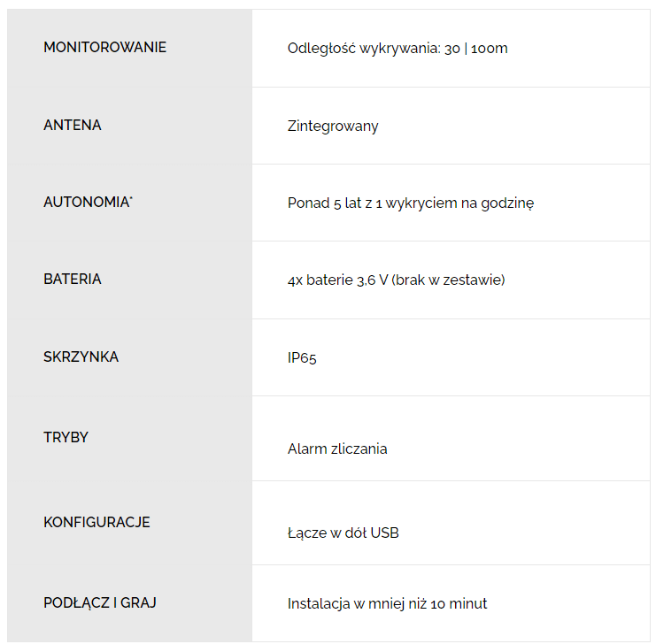Click '100m' in the detection distance row
The image size is (656, 644).
click(489, 49)
